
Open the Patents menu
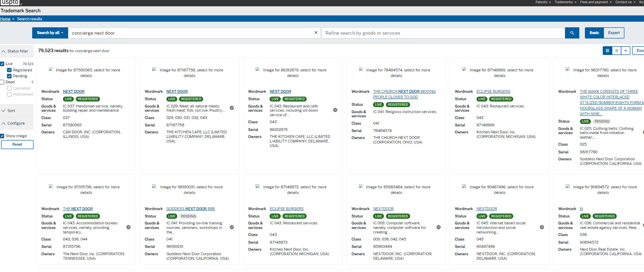click(543, 2)
